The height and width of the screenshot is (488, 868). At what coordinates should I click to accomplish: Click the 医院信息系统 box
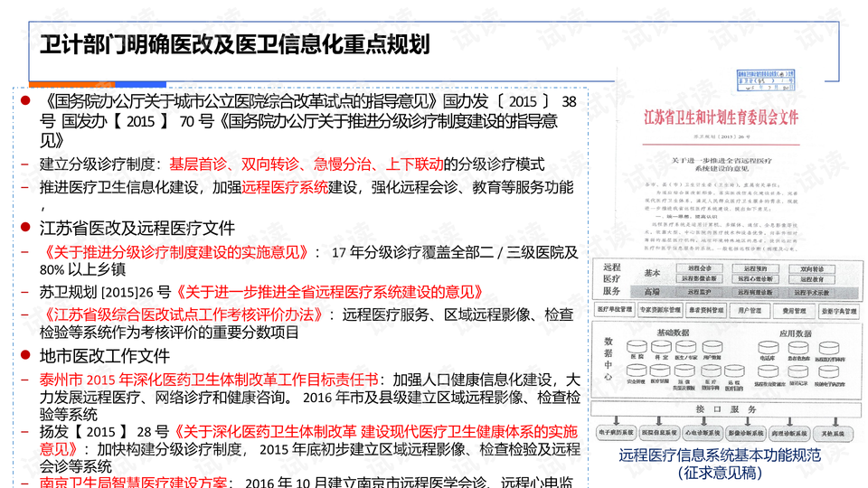pyautogui.click(x=659, y=433)
